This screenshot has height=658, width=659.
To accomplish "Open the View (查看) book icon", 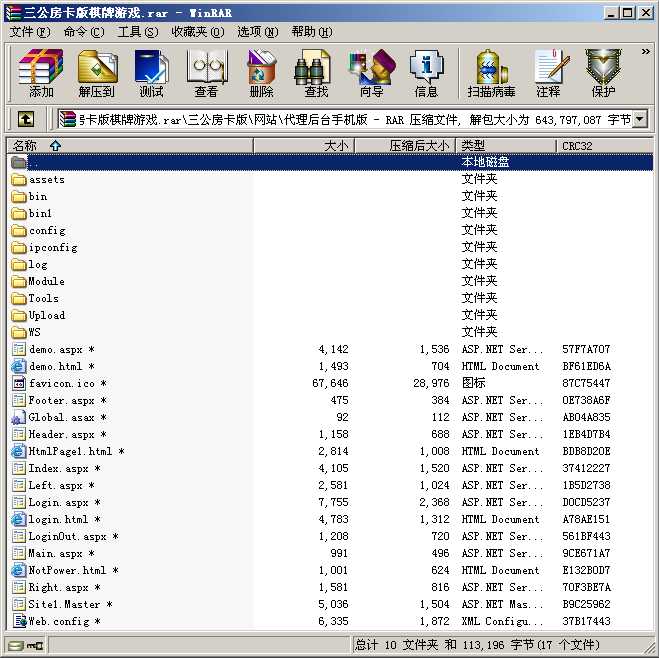I will 206,66.
